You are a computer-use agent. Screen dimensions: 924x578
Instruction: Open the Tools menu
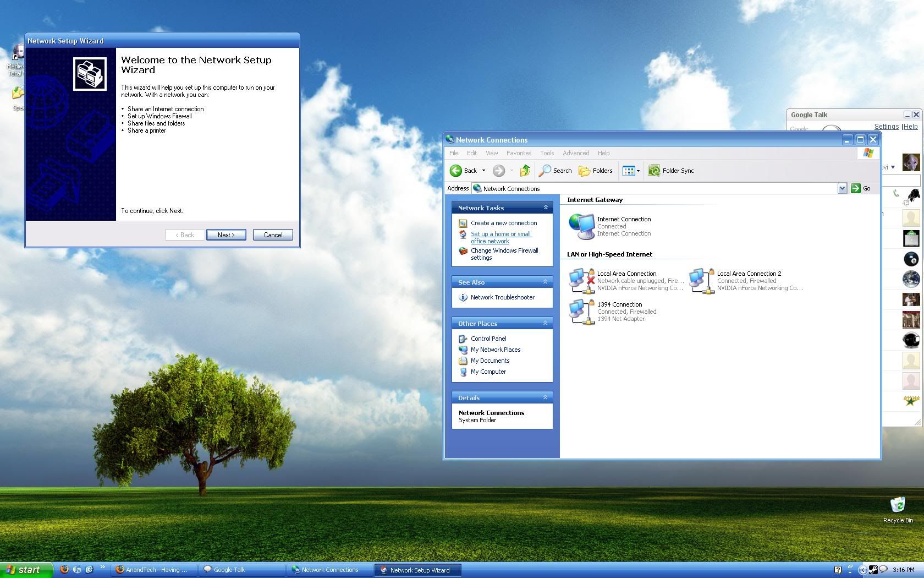tap(547, 153)
